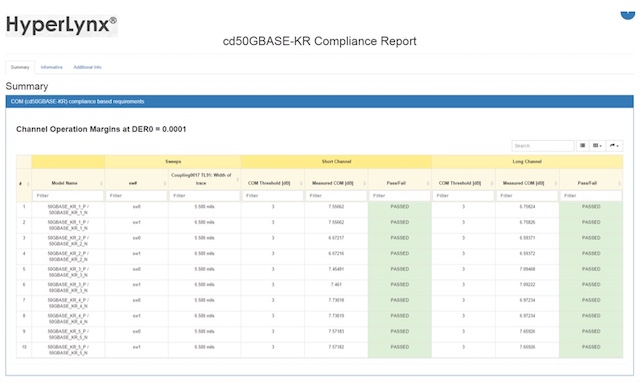The image size is (640, 382).
Task: Select Long Channel value 7.09222
Action: (527, 284)
